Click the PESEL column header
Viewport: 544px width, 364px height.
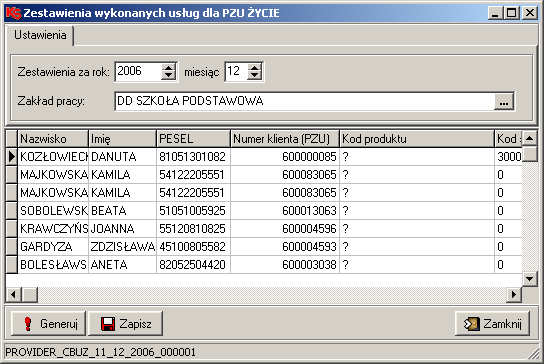(x=193, y=139)
